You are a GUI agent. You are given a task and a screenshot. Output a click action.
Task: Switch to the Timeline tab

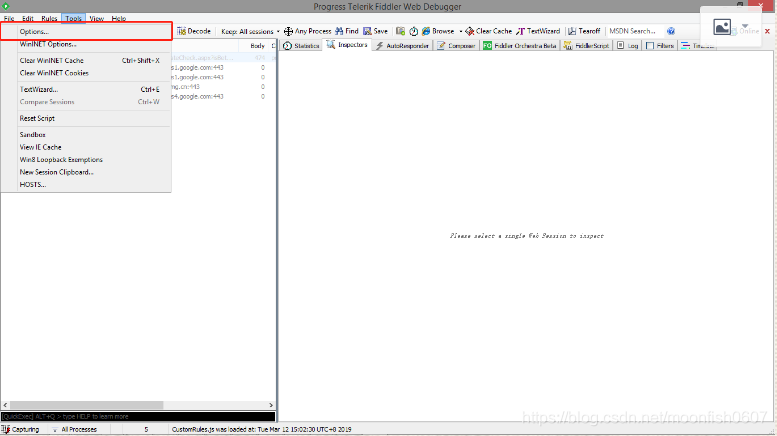[697, 46]
